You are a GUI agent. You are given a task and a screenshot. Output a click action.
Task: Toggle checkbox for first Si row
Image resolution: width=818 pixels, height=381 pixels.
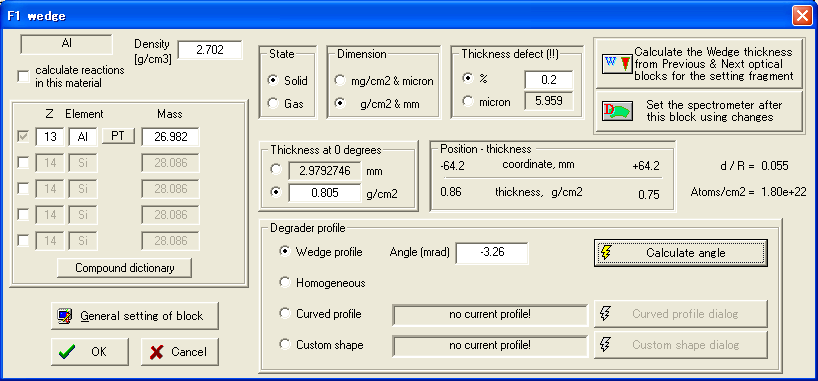tap(23, 163)
